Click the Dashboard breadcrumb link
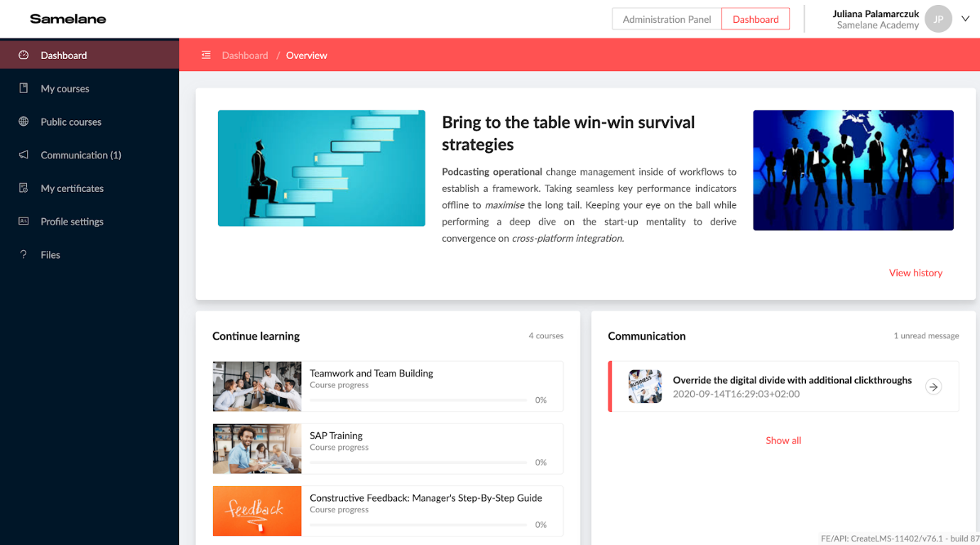 (245, 55)
